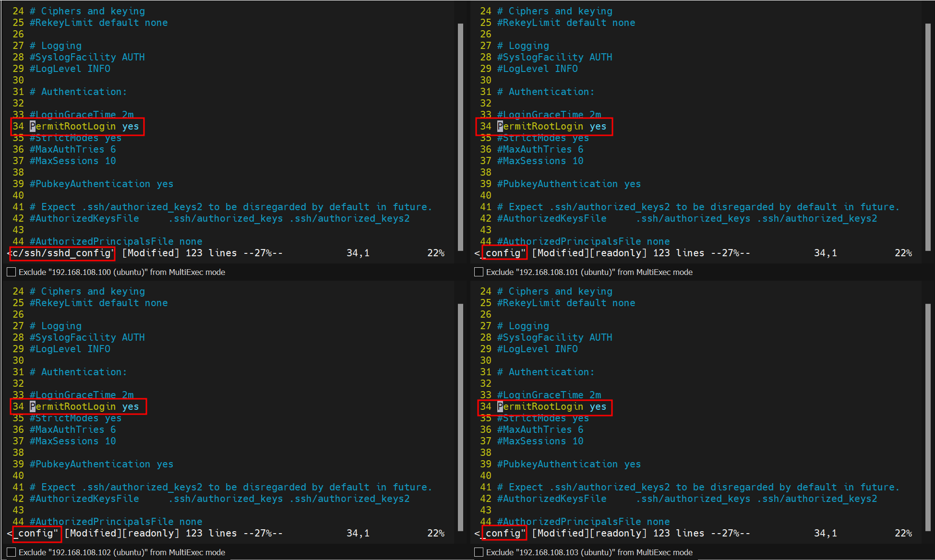The width and height of the screenshot is (935, 560).
Task: Click [Modified][readonly] status in top-right pane
Action: pos(589,253)
